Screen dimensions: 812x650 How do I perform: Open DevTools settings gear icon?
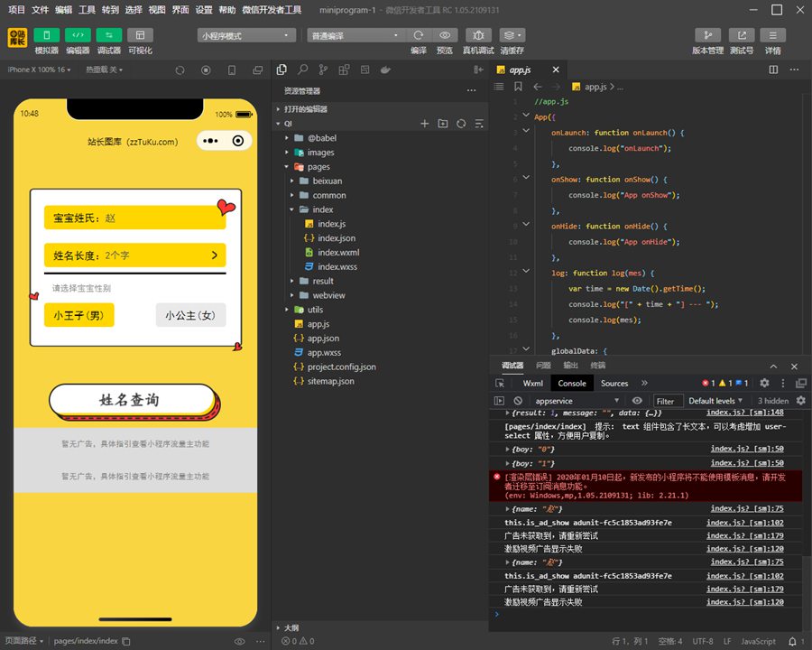coord(764,384)
